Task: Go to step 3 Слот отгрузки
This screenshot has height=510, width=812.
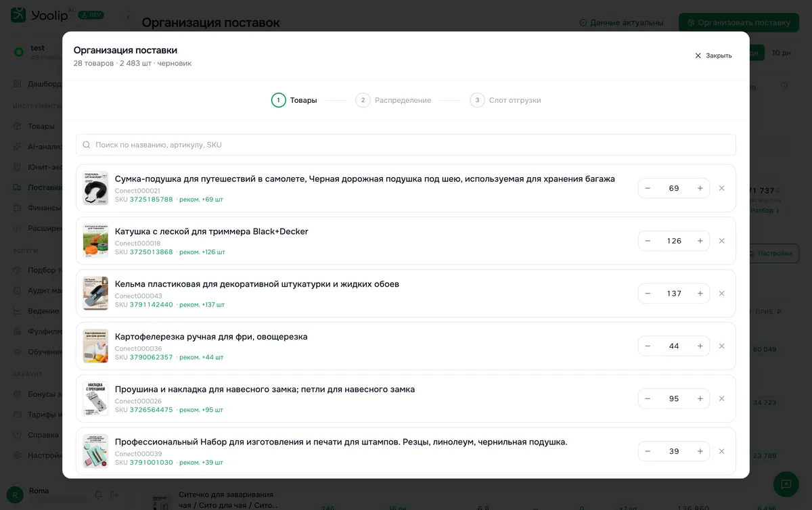Action: point(505,100)
